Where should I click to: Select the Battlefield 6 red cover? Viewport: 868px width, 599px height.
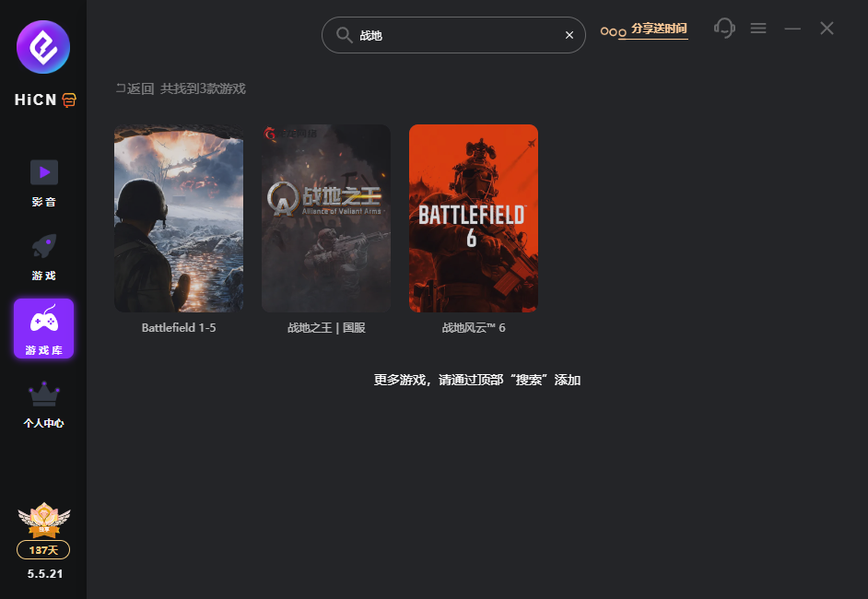coord(474,218)
